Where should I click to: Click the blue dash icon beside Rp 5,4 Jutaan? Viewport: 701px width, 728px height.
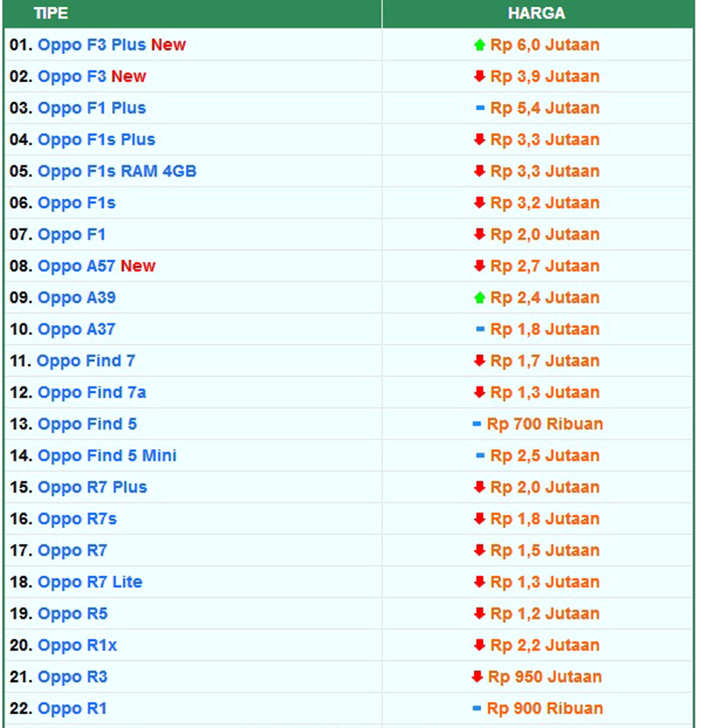tap(480, 108)
